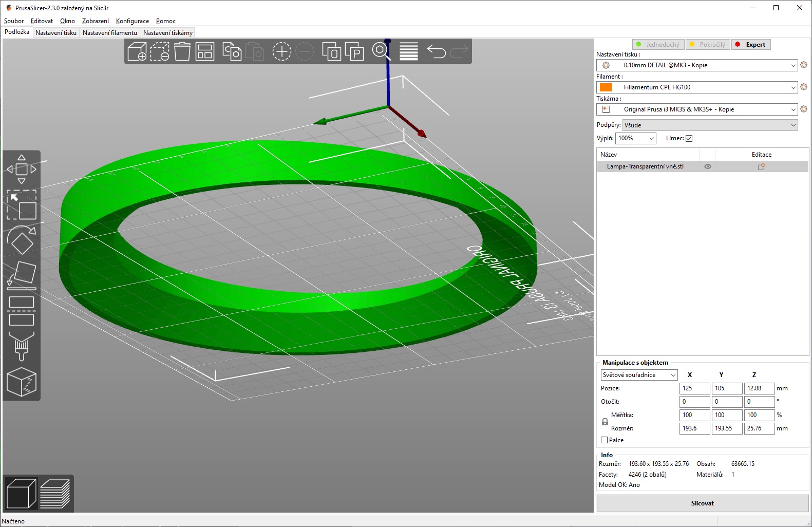The image size is (812, 527).
Task: Click the Delete all trash icon
Action: [x=182, y=52]
